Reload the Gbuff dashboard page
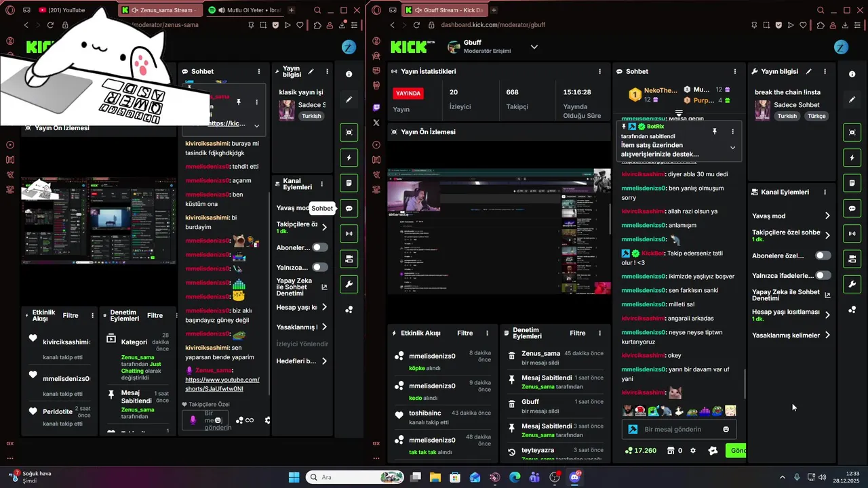 tap(416, 25)
